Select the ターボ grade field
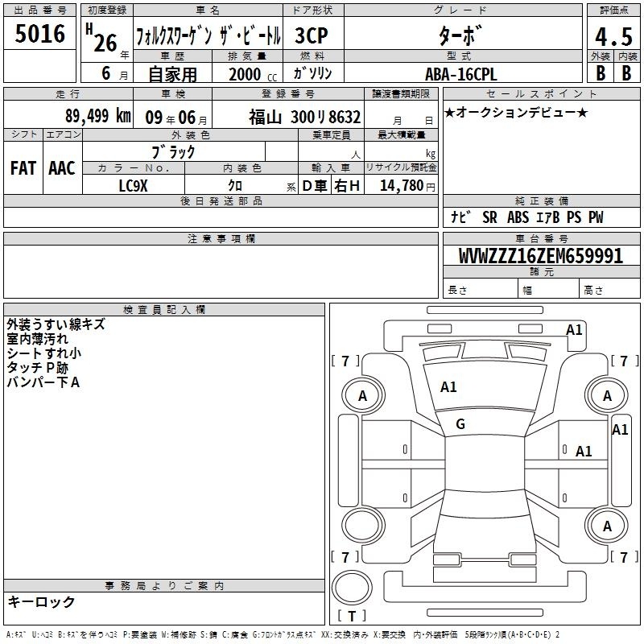644x644 pixels. click(x=460, y=35)
